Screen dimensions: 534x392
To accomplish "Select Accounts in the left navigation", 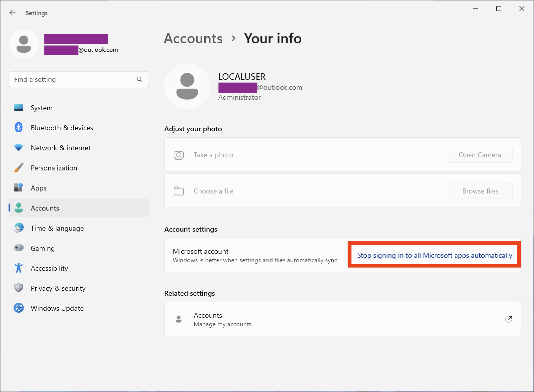I will 45,208.
